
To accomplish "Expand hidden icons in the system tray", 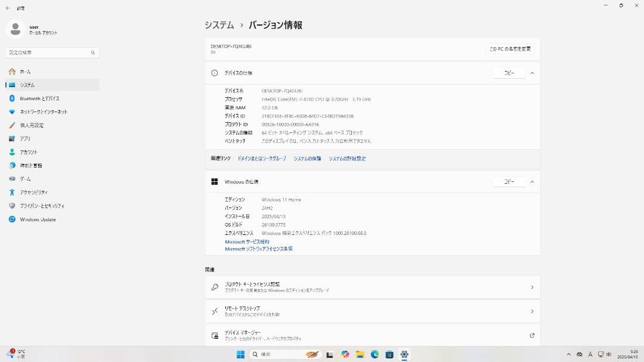I will [x=569, y=354].
